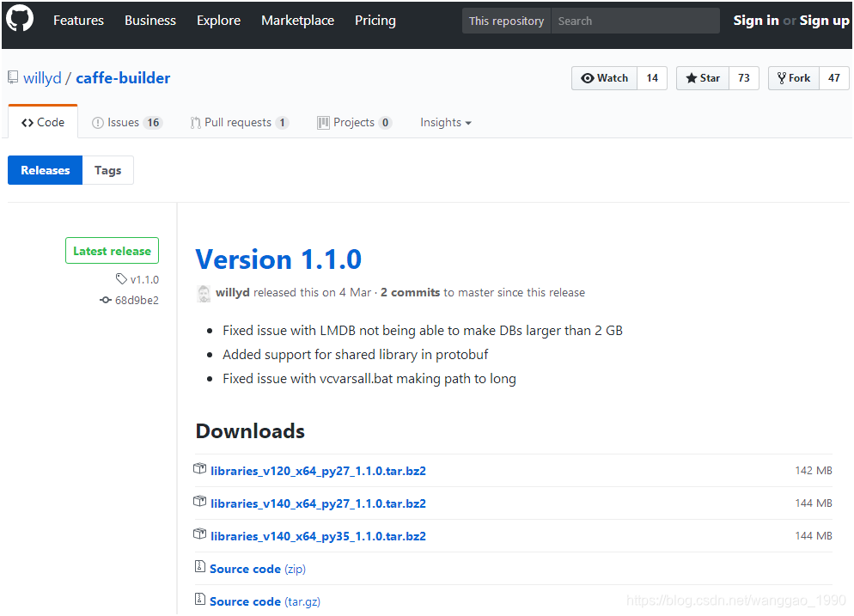The width and height of the screenshot is (854, 616).
Task: Click package icon for libraries_v140_x64_py27 archive
Action: tap(200, 502)
